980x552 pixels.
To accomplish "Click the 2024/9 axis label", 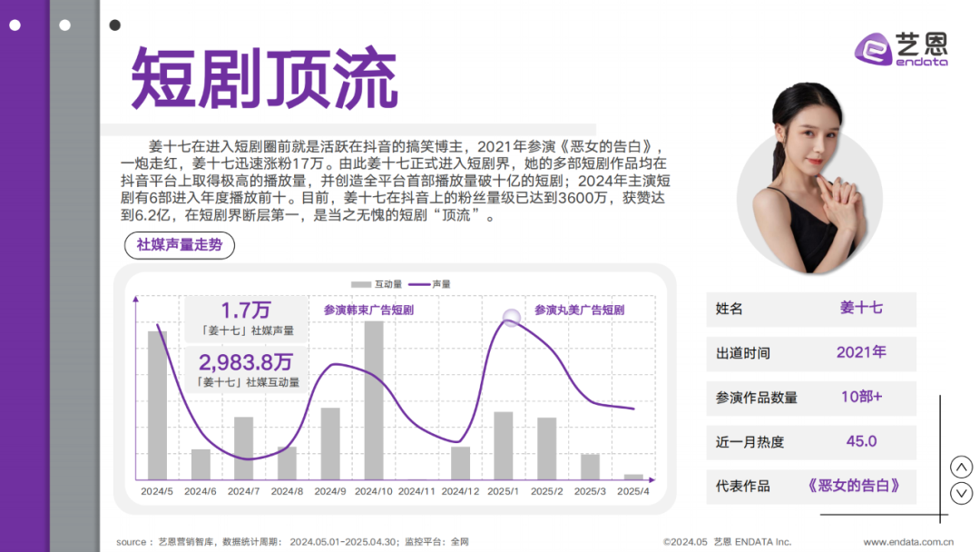I will (x=330, y=491).
